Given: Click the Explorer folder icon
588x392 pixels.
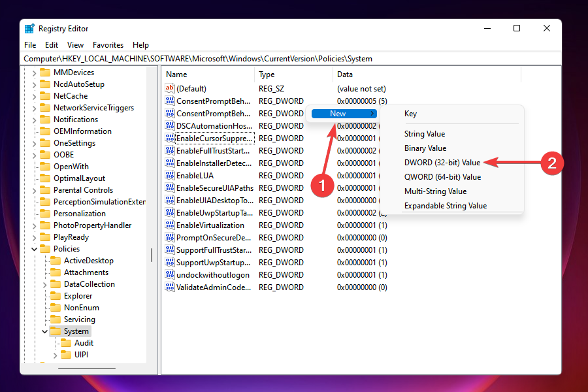Looking at the screenshot, I should (56, 295).
